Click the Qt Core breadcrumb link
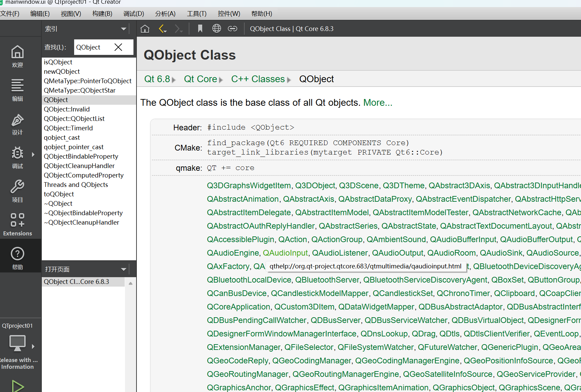581x392 pixels. pos(201,79)
